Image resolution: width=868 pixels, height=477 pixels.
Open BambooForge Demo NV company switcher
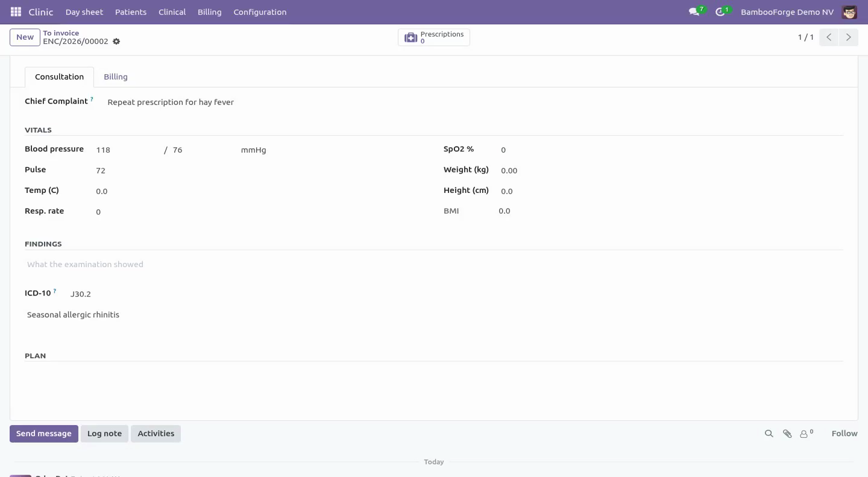787,12
